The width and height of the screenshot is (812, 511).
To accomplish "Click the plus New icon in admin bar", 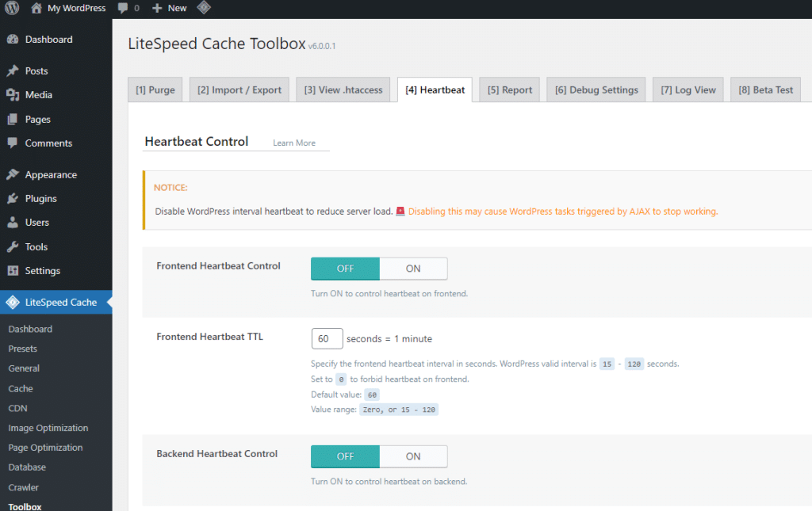I will [x=157, y=8].
